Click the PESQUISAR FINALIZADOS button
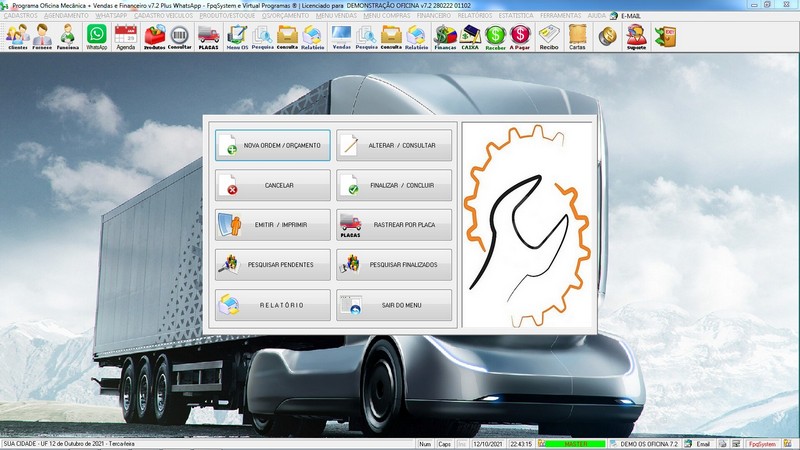 [x=394, y=265]
